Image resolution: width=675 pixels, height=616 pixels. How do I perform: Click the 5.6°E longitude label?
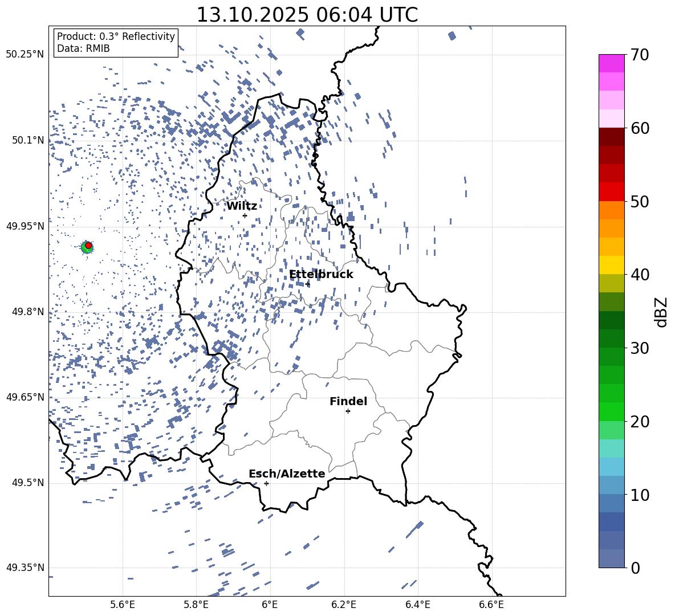click(123, 605)
